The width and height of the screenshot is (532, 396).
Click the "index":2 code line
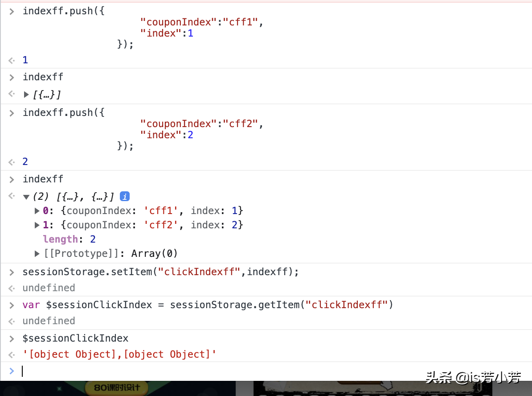click(167, 135)
